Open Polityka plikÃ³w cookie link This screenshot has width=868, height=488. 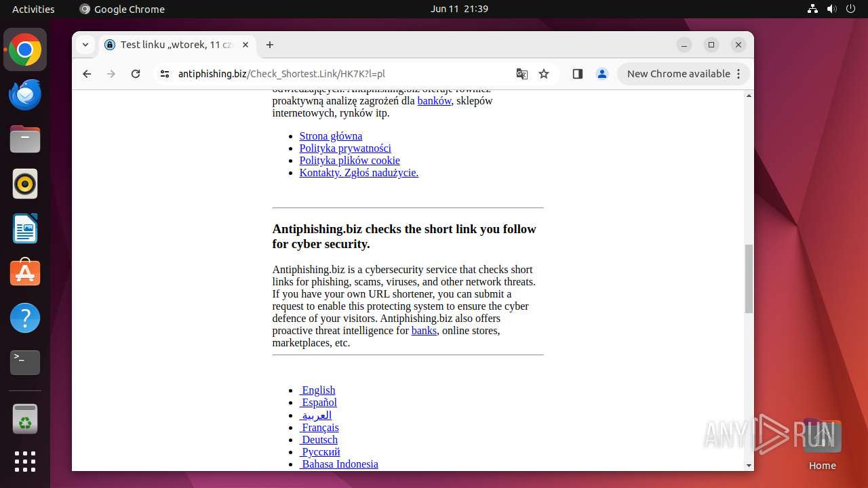tap(350, 160)
